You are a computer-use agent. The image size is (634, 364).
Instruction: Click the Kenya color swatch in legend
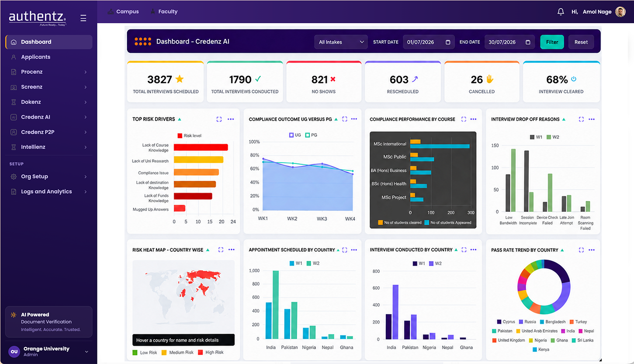pyautogui.click(x=535, y=350)
